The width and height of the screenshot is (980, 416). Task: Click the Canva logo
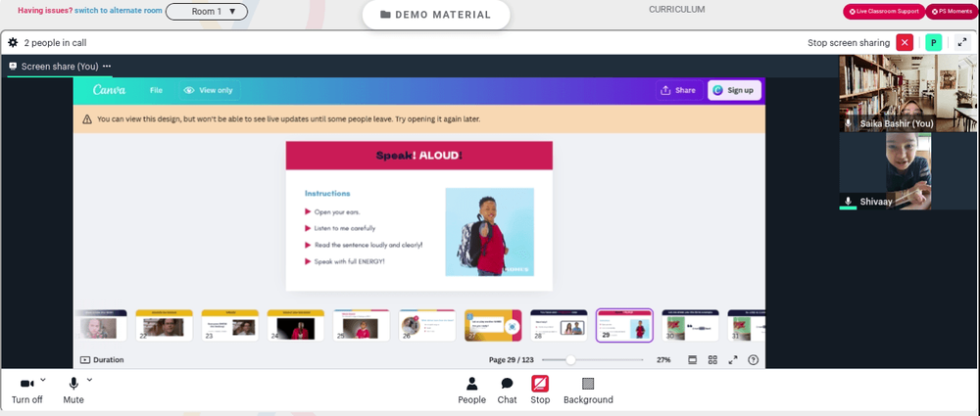point(110,90)
